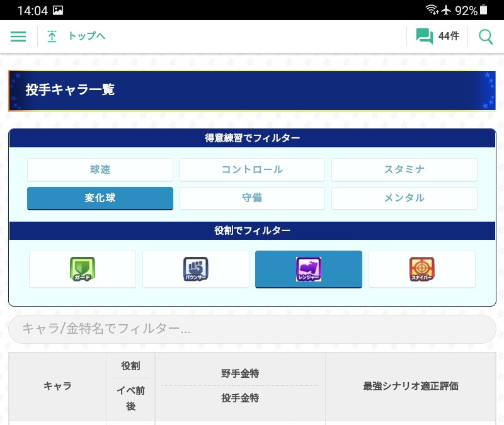504x425 pixels.
Task: Focus the キャラ/金特名 filter text field
Action: pos(252,329)
